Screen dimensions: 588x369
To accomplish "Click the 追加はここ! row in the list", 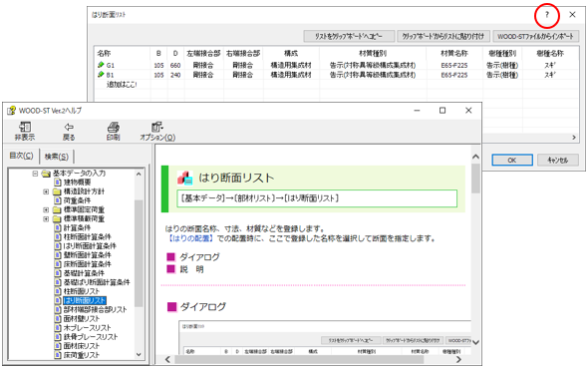I will point(122,85).
